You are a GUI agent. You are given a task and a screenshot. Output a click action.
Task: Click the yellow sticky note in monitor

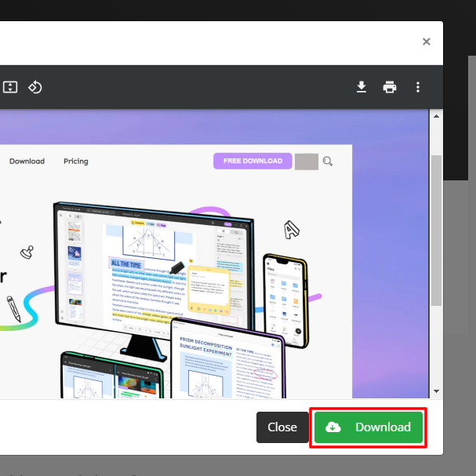pyautogui.click(x=209, y=290)
